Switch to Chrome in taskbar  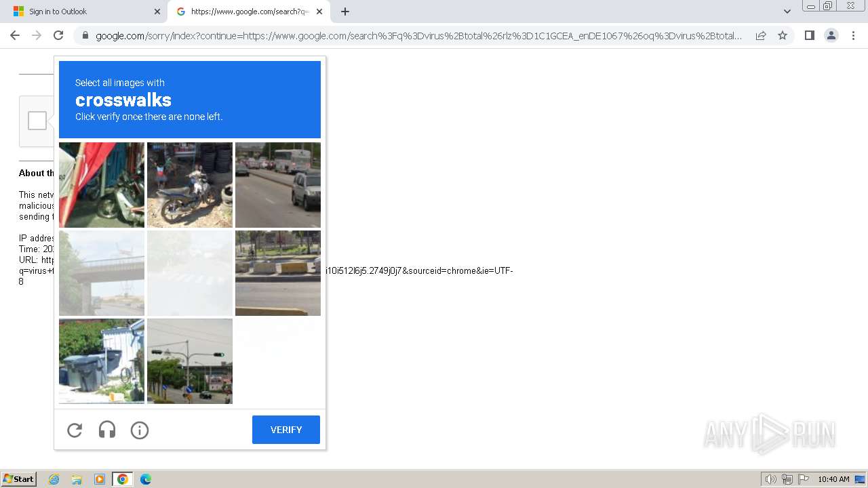(x=123, y=479)
